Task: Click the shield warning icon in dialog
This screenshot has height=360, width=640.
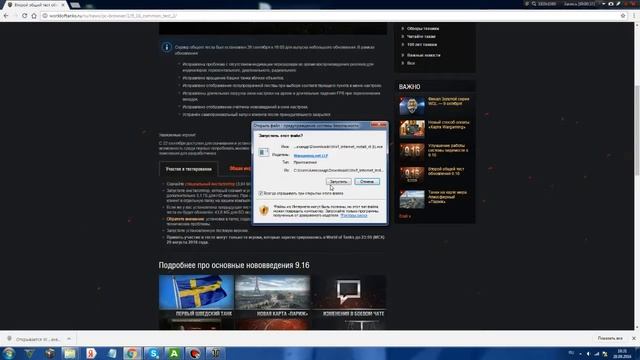Action: tap(264, 210)
